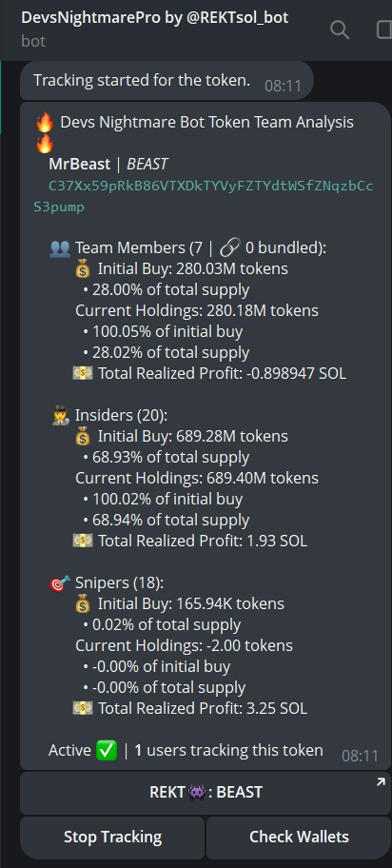Click the chain link bundled emoji

(x=229, y=248)
